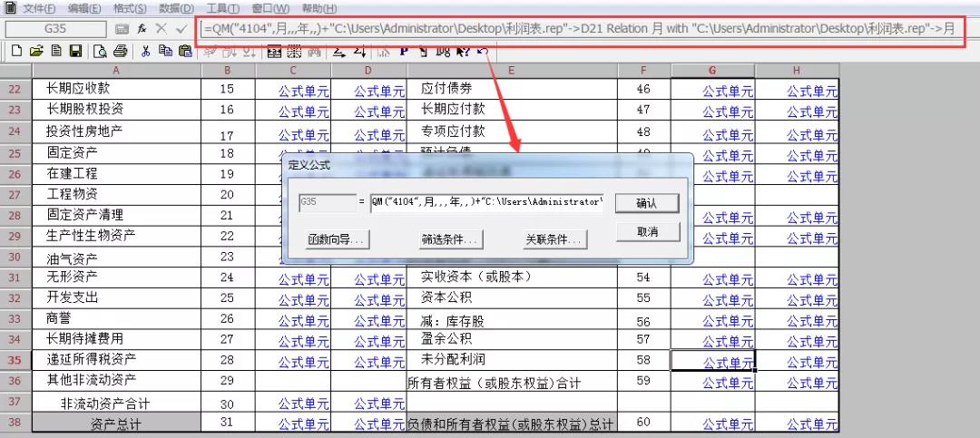Click the scissors cut icon
The height and width of the screenshot is (438, 980).
pyautogui.click(x=145, y=51)
